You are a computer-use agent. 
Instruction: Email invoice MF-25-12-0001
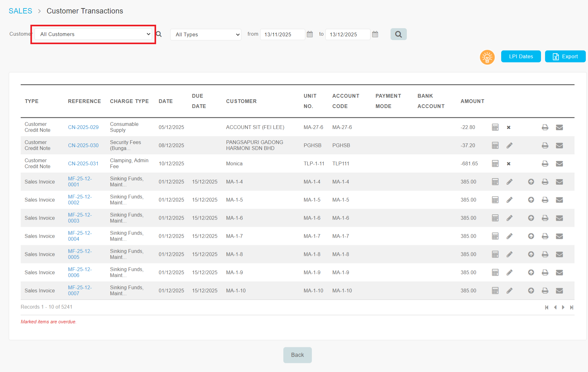(559, 182)
